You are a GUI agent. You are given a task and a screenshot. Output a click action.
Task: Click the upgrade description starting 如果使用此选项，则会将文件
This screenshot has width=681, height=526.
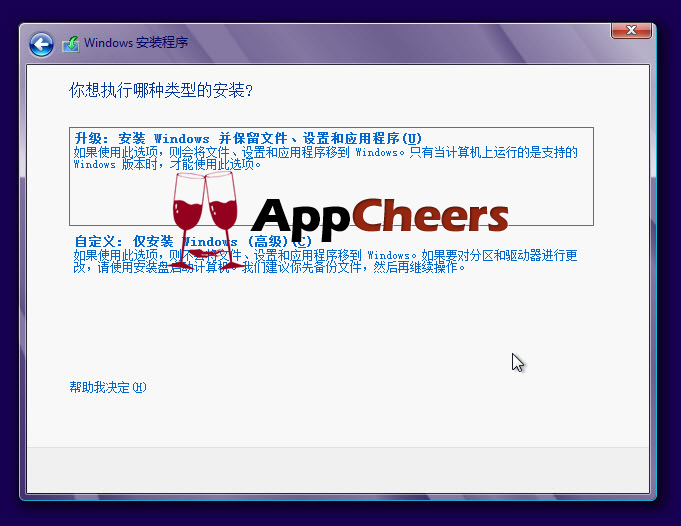tap(325, 158)
